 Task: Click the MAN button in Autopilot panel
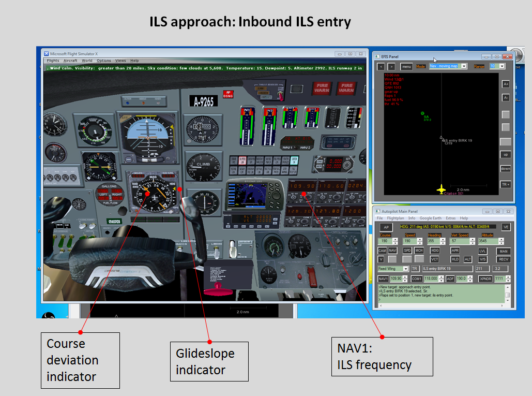pyautogui.click(x=504, y=252)
